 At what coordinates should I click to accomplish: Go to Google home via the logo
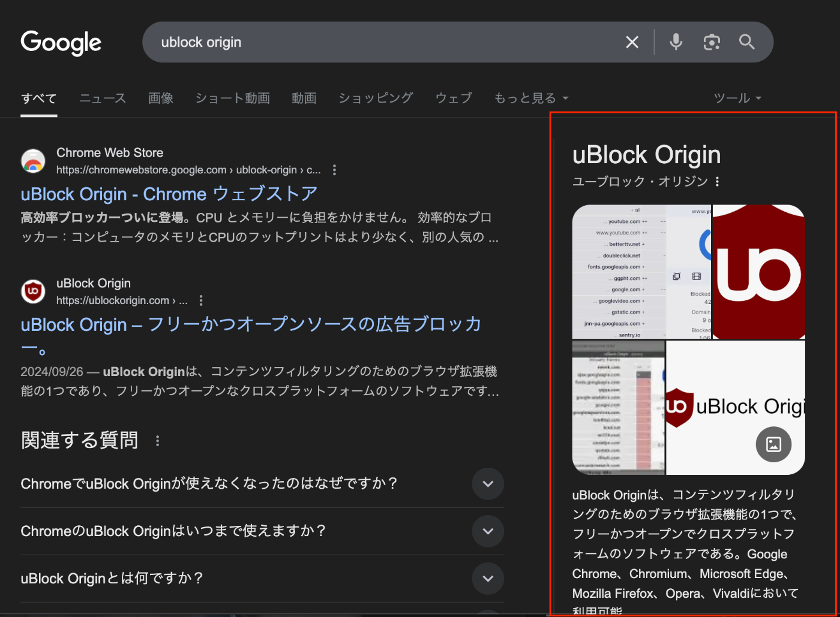click(61, 43)
